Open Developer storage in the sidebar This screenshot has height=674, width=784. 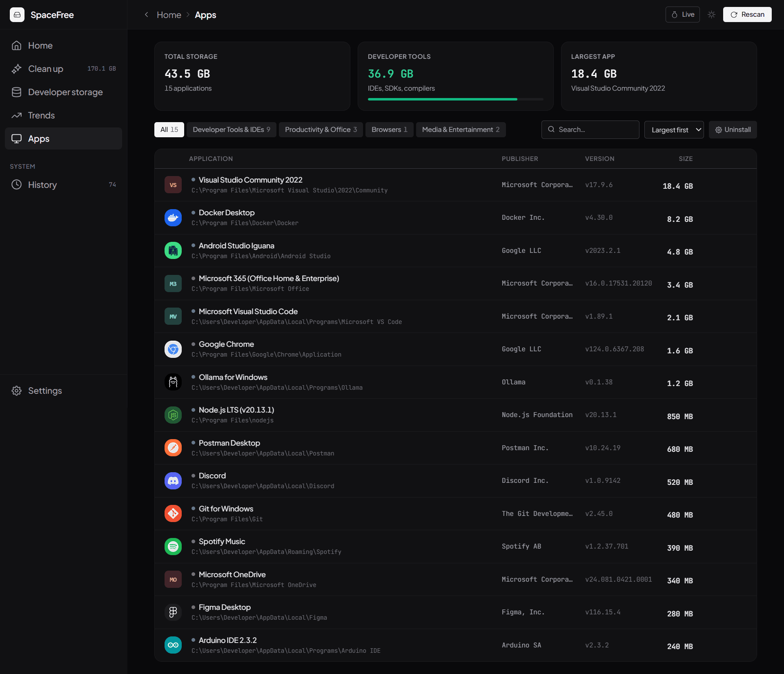[63, 92]
